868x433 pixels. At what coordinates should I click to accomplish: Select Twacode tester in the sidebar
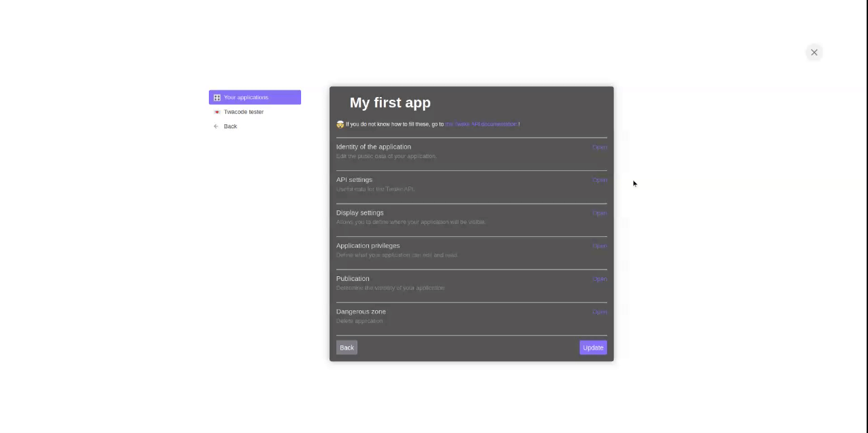[x=255, y=112]
